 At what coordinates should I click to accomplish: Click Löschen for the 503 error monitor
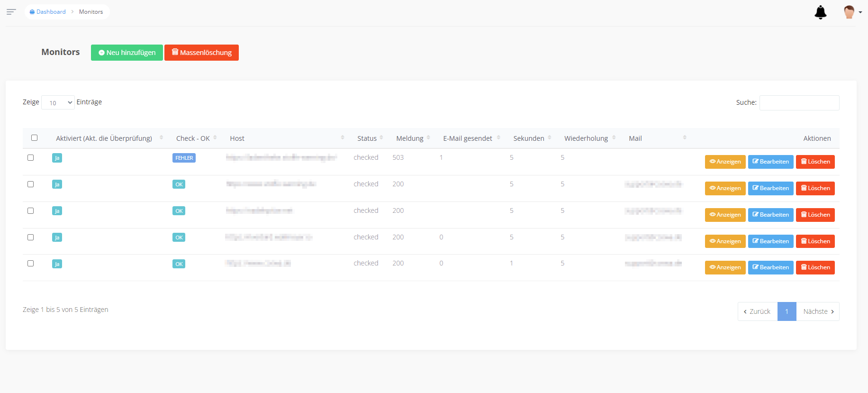815,162
